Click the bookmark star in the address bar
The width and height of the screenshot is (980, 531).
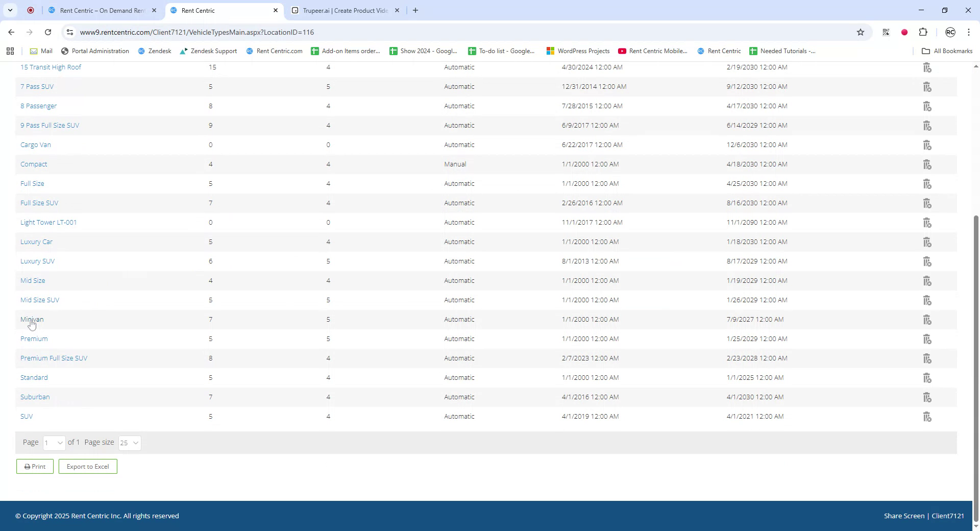coord(861,32)
